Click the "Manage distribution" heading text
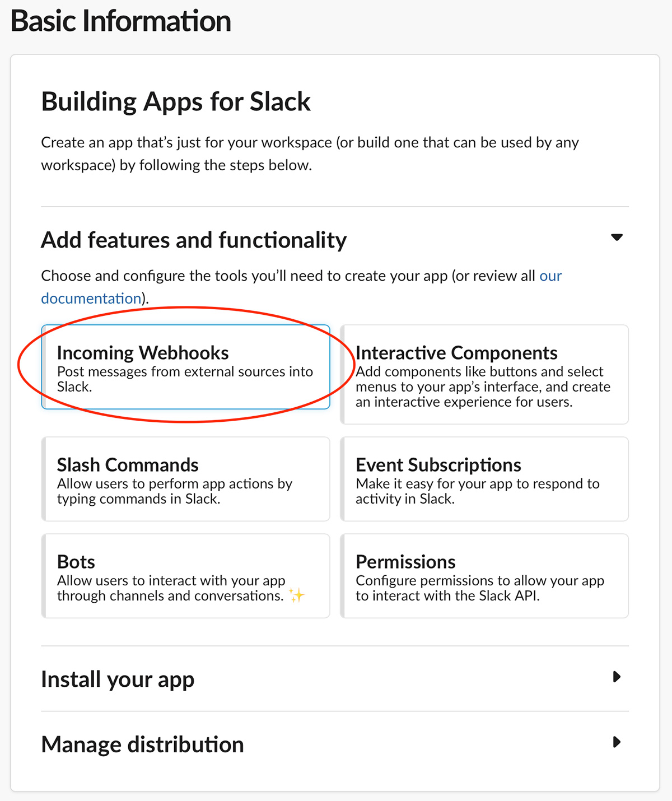 (142, 744)
